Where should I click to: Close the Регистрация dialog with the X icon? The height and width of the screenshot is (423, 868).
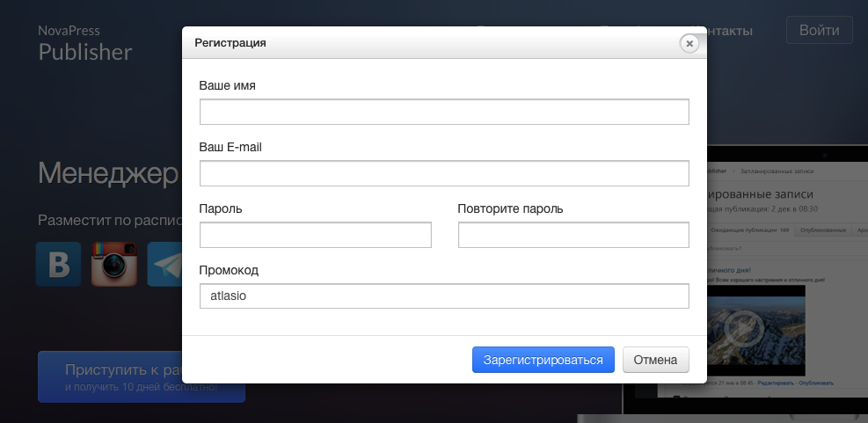point(689,43)
